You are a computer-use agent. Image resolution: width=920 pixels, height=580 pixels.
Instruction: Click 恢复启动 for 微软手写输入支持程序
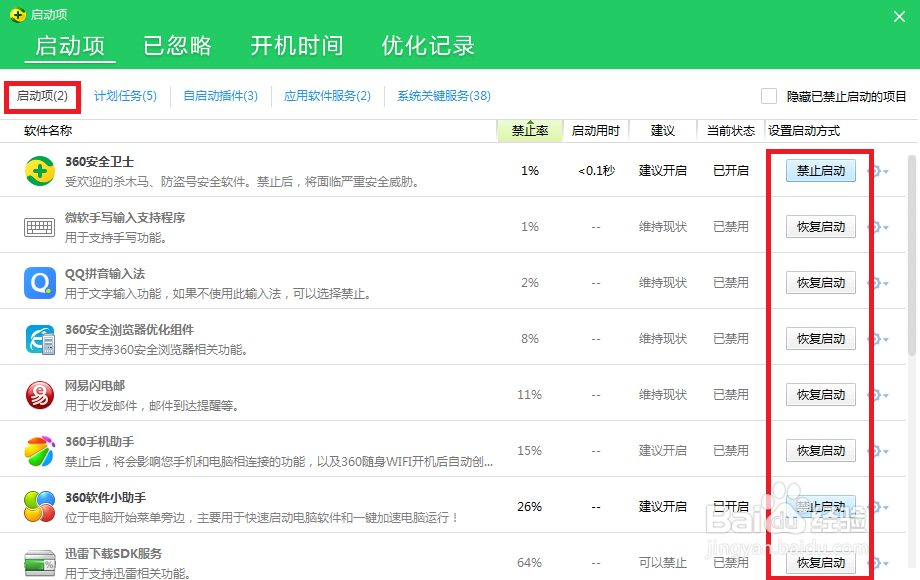click(x=821, y=227)
